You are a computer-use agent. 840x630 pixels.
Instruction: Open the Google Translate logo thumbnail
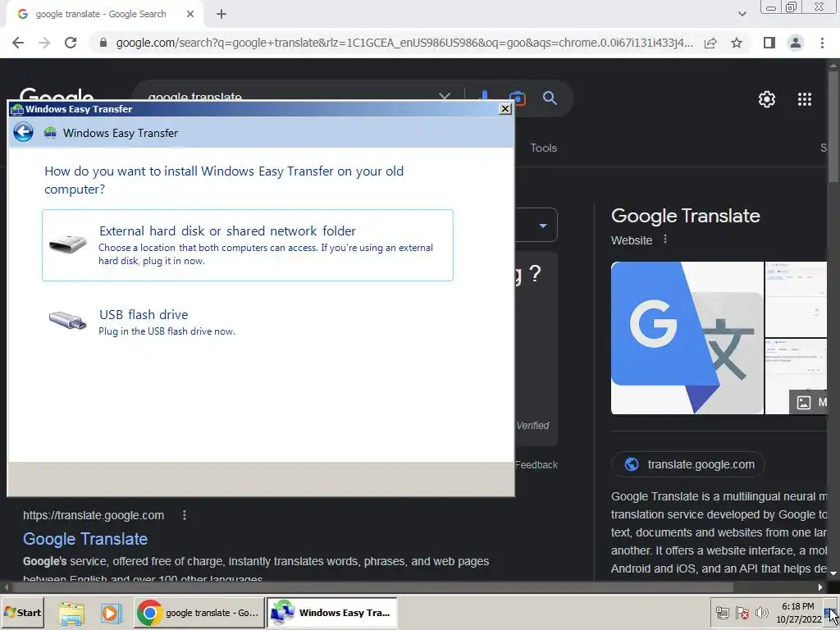[x=687, y=338]
